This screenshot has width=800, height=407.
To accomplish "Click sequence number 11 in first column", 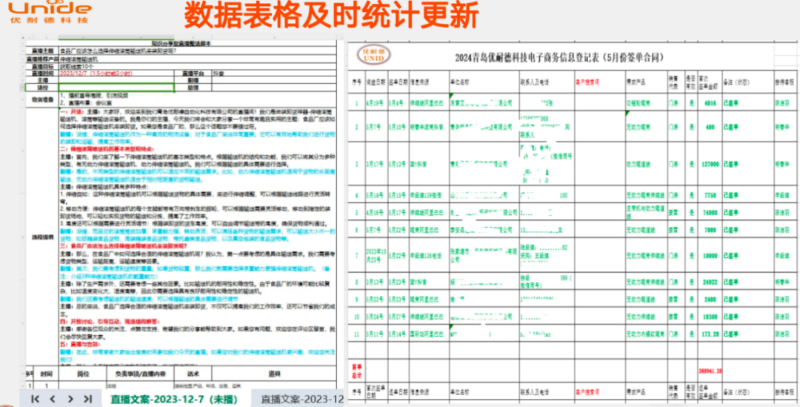I will (357, 333).
